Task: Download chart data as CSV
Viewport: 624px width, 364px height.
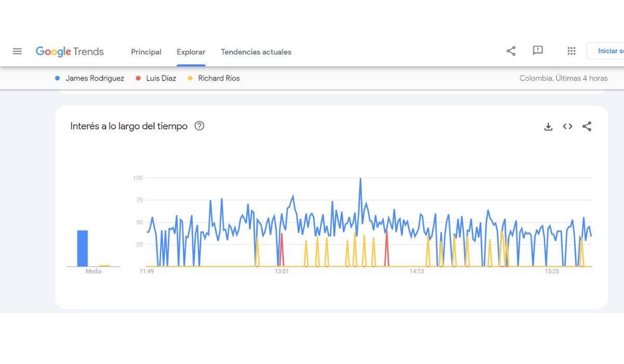Action: pos(548,126)
